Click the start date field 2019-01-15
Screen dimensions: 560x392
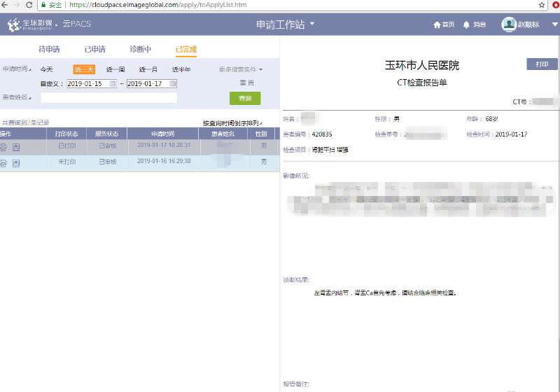point(92,83)
